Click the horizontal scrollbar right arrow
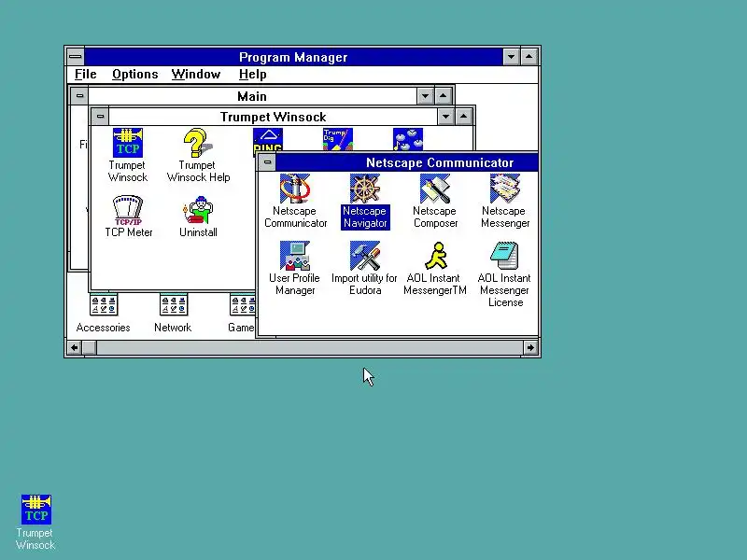The width and height of the screenshot is (747, 560). [x=530, y=347]
